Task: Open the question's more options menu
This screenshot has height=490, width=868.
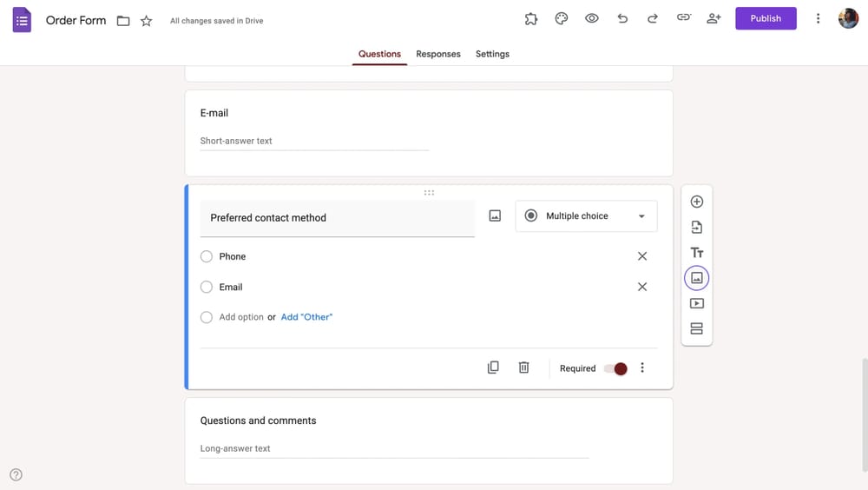Action: point(642,368)
